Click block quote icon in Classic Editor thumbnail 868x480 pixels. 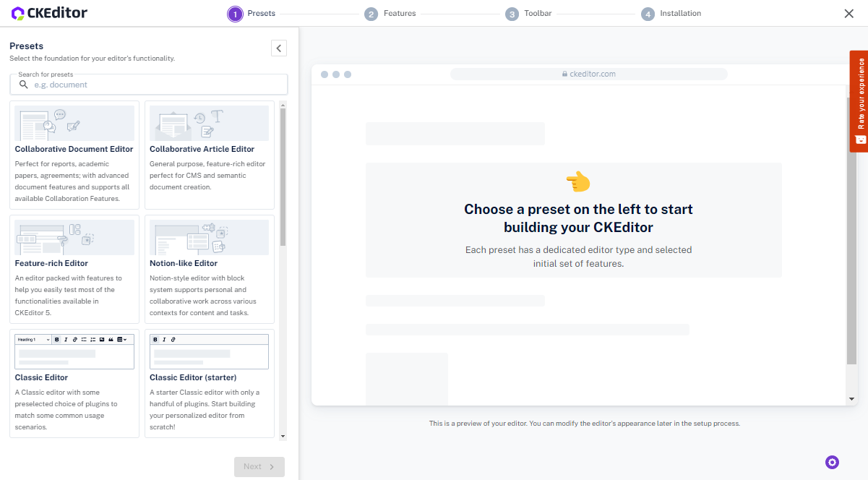pos(111,340)
